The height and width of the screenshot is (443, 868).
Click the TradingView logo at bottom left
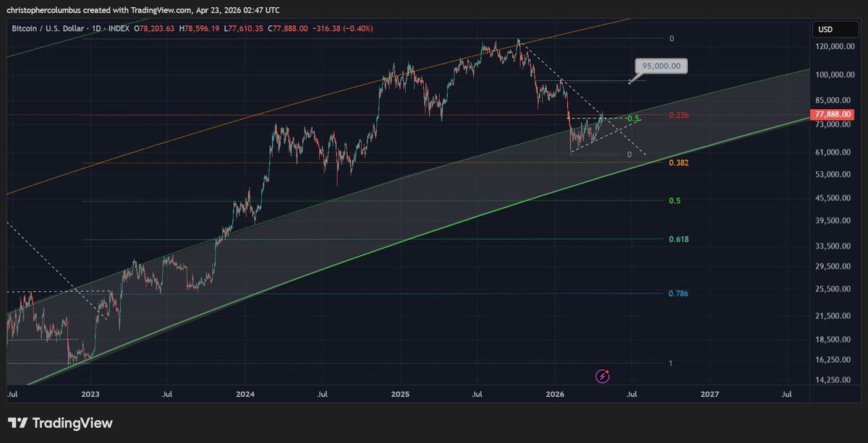tap(60, 423)
